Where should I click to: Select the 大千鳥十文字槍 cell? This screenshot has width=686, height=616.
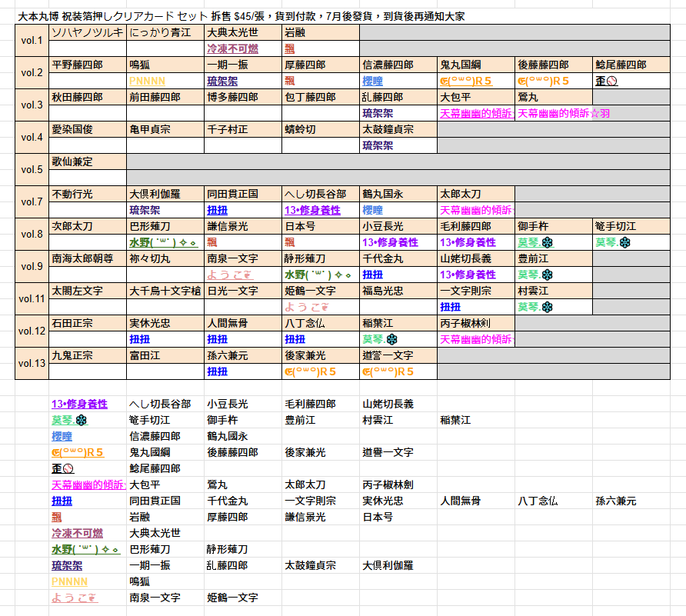165,291
